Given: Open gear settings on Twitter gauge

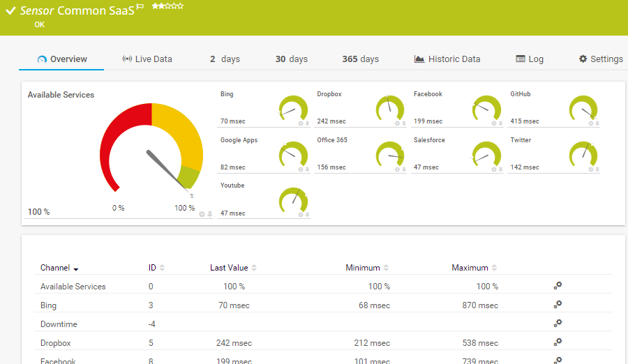Looking at the screenshot, I should 591,169.
